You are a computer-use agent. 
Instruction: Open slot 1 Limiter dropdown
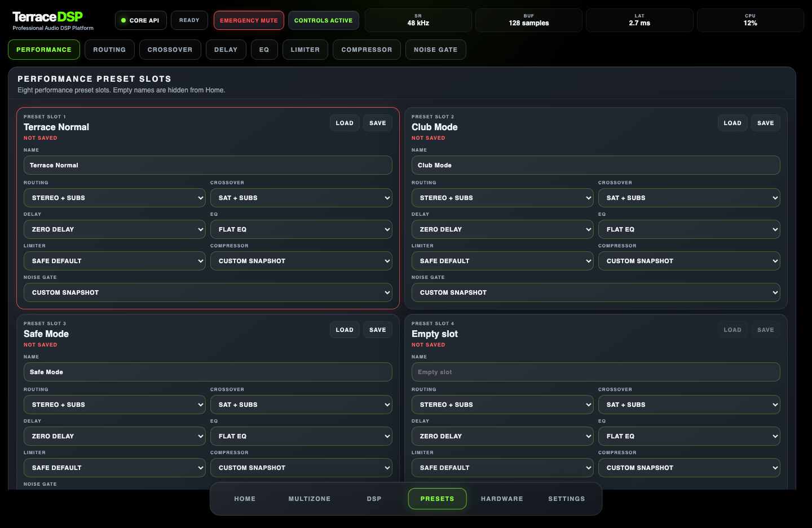pyautogui.click(x=114, y=261)
